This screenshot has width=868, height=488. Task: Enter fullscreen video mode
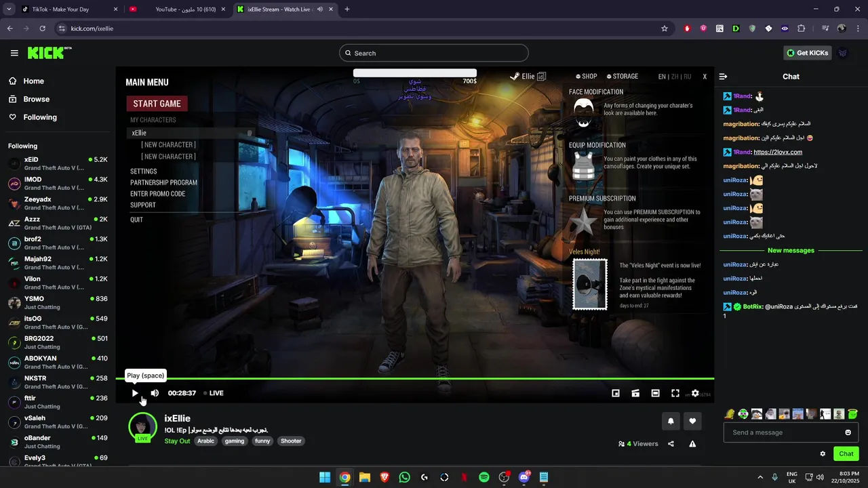(x=675, y=393)
